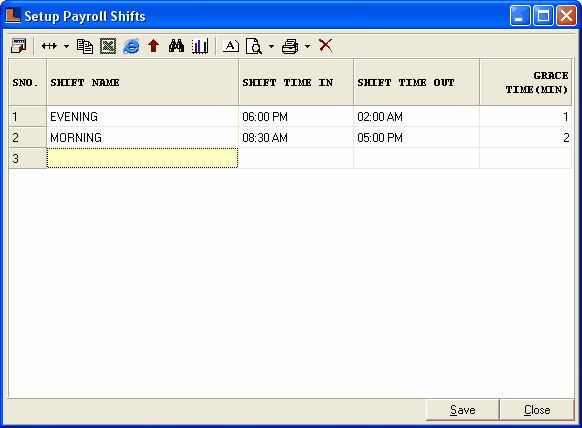Expand the printer options dropdown arrow
This screenshot has width=582, height=428.
(307, 46)
